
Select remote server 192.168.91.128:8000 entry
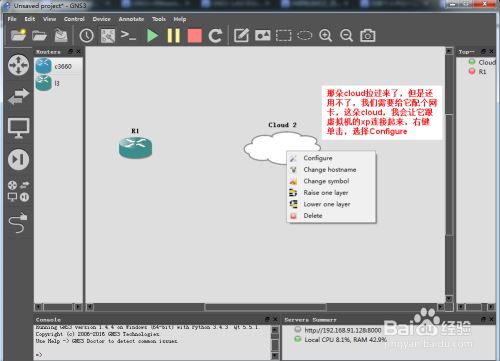[338, 330]
